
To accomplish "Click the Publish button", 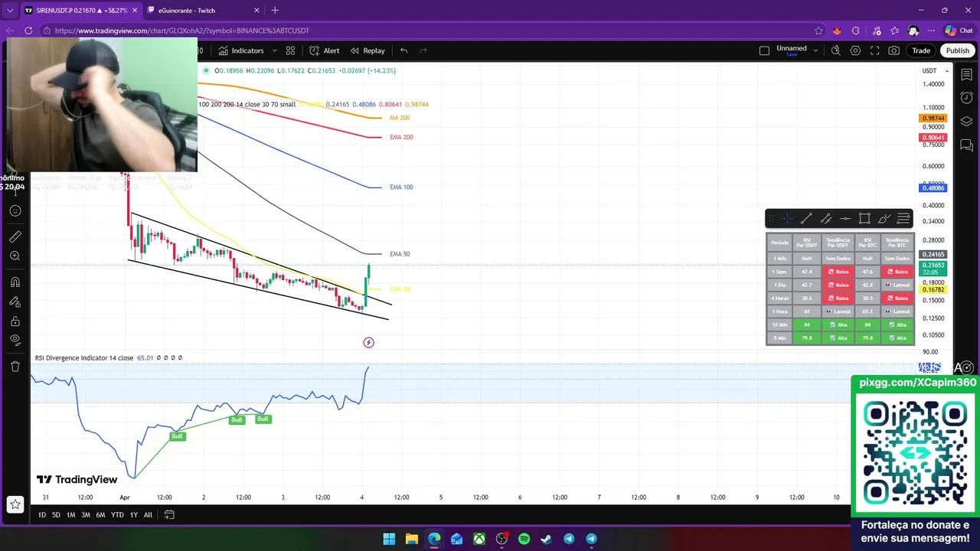I will click(x=957, y=51).
